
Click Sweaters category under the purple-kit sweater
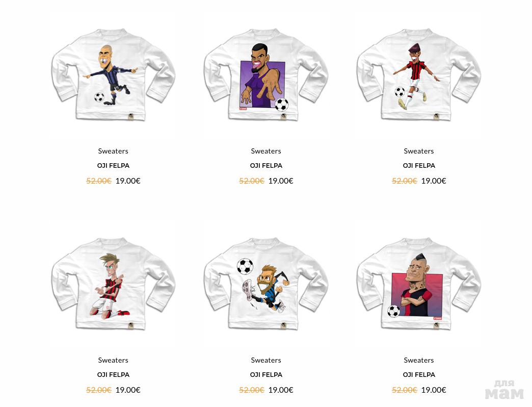coord(266,151)
